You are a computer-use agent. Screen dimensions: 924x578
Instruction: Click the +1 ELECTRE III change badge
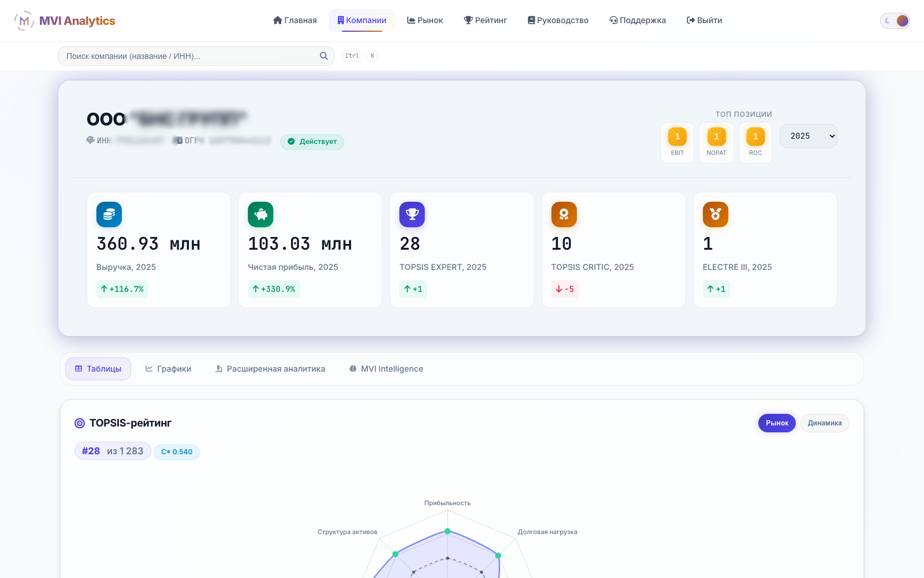point(716,289)
